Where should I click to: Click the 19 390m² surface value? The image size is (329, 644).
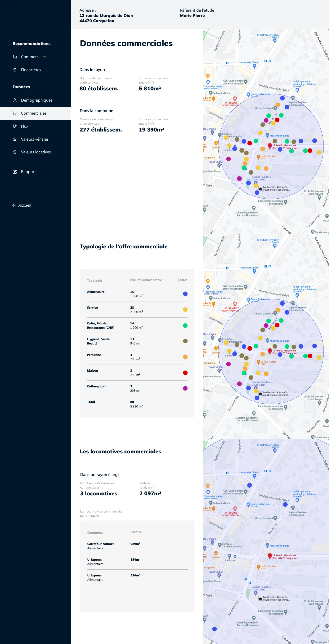click(x=152, y=129)
